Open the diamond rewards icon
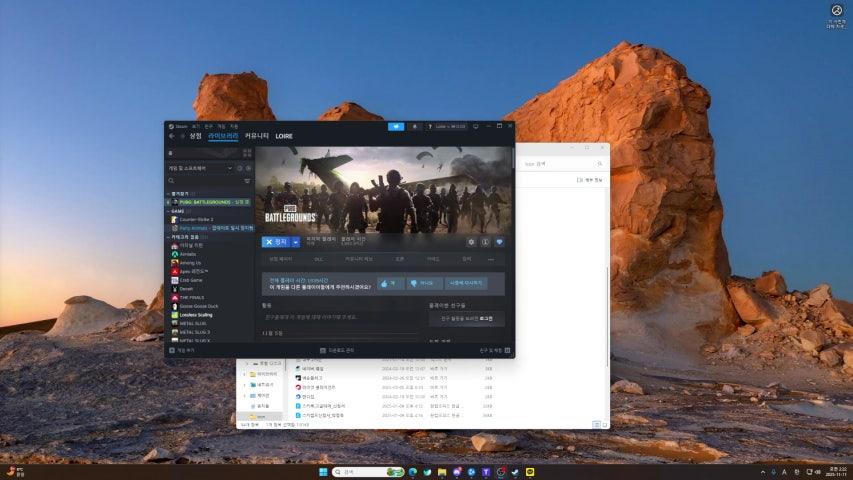 (x=500, y=242)
